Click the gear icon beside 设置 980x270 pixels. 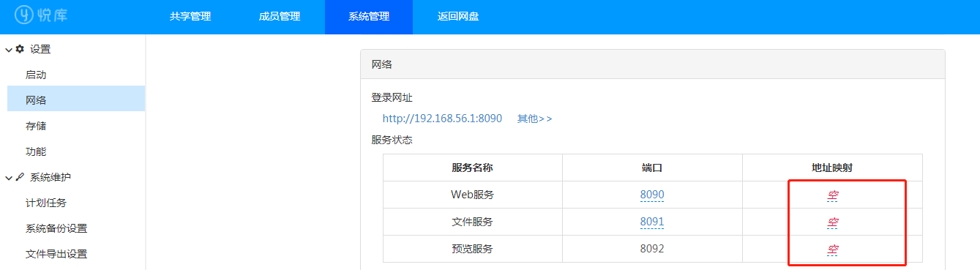tap(20, 49)
